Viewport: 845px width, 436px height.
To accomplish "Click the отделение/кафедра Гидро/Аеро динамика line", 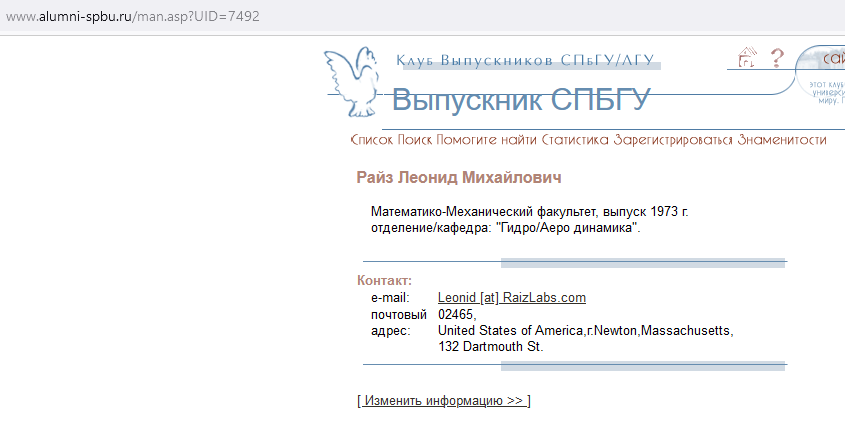I will point(505,227).
